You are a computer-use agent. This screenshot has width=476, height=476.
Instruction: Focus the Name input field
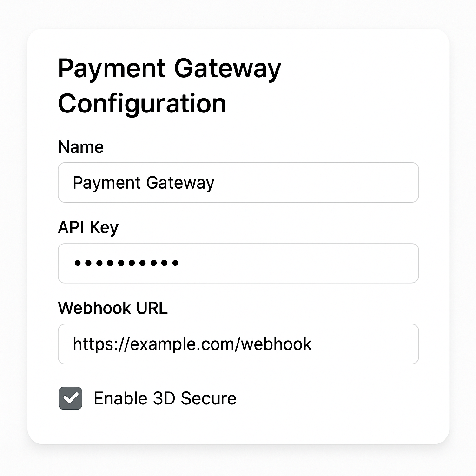[x=238, y=182]
